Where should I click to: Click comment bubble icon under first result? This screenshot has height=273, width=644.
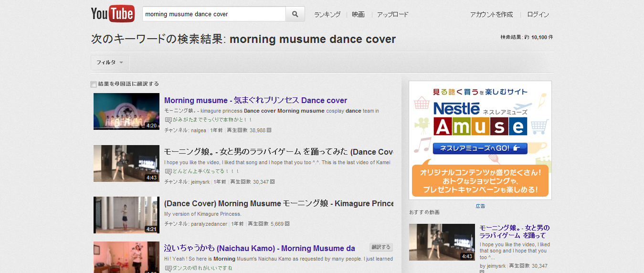click(x=168, y=120)
